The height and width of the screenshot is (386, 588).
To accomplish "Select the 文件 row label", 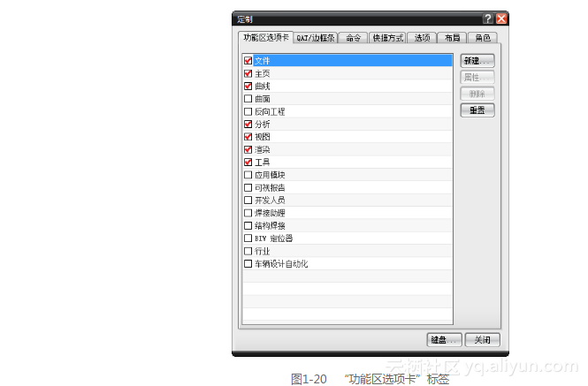I will [262, 61].
